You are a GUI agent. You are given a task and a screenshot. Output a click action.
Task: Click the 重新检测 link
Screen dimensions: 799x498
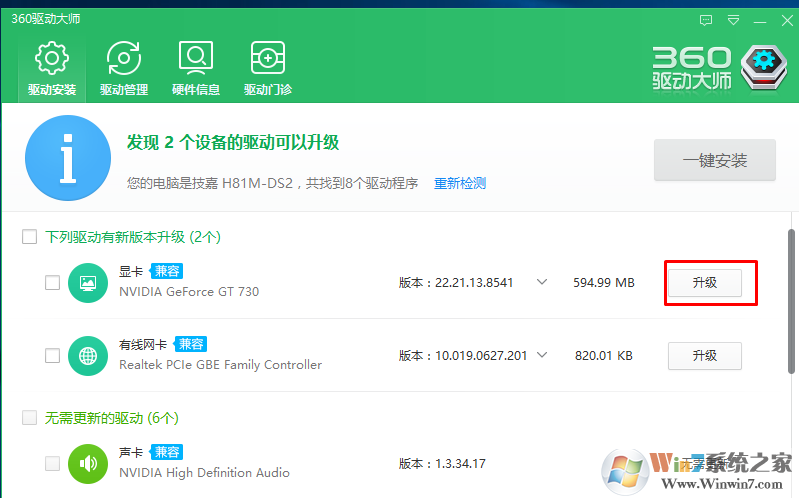coord(459,184)
